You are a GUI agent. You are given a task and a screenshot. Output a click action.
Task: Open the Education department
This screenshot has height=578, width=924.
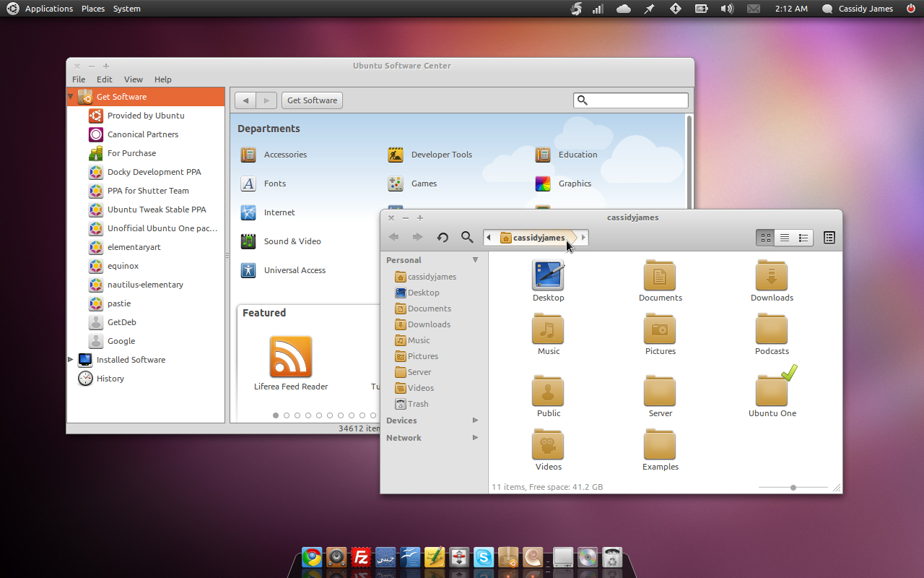click(x=567, y=155)
